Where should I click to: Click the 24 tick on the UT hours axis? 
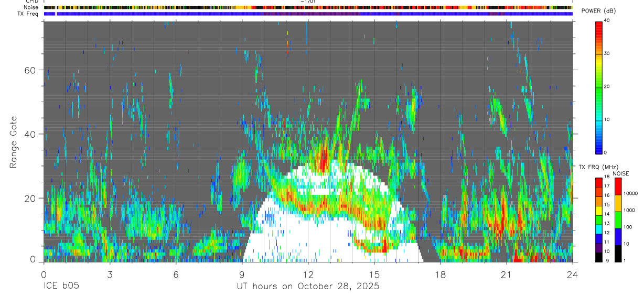coord(572,274)
